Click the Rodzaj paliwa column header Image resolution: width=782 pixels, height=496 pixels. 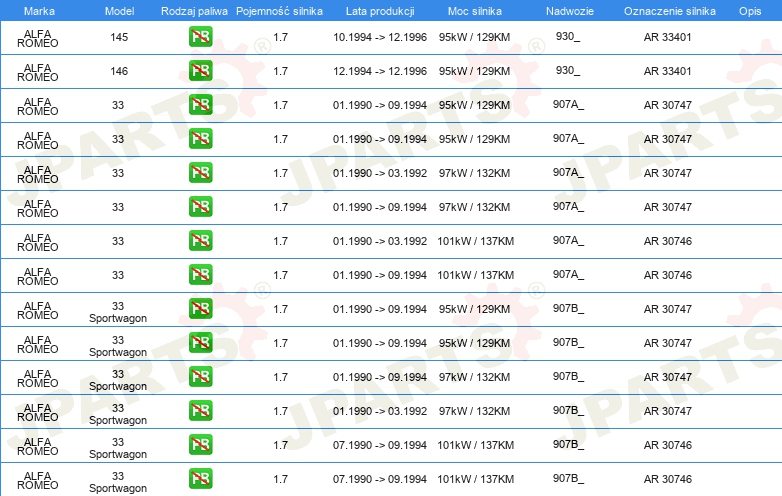click(x=194, y=10)
